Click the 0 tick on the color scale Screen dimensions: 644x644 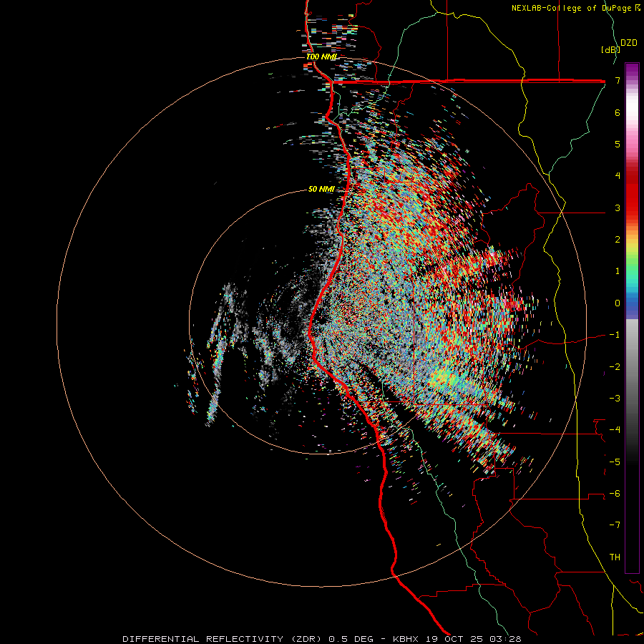coord(618,303)
